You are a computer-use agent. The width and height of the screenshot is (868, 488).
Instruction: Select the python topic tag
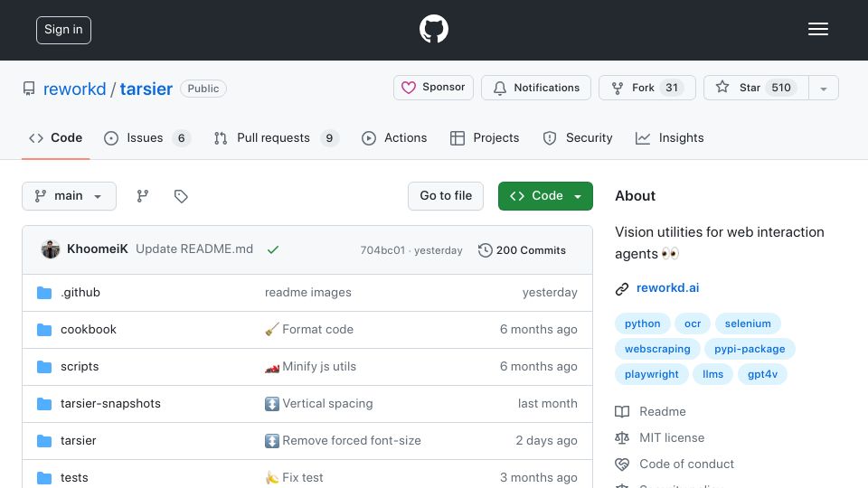point(643,324)
